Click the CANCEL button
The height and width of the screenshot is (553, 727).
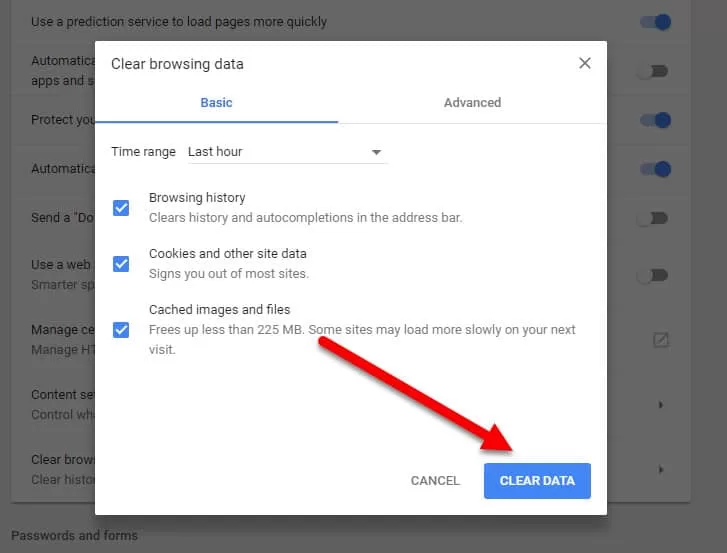click(435, 481)
